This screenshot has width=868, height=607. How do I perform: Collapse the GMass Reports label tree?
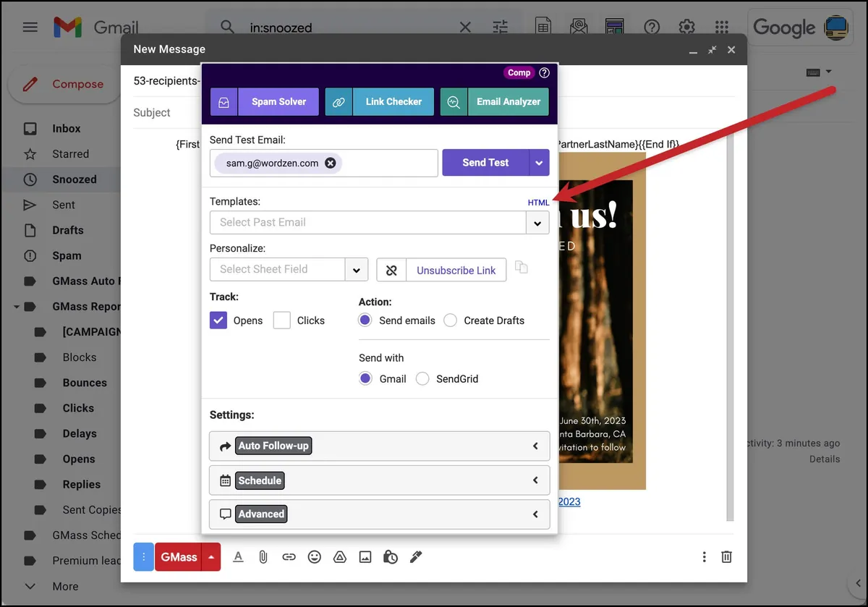click(x=16, y=307)
